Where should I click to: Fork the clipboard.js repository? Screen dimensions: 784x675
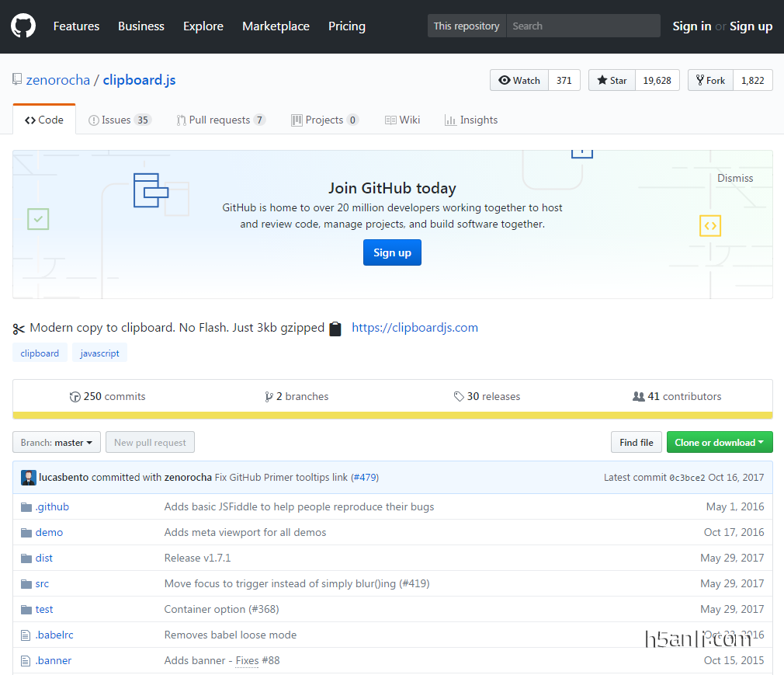pos(710,80)
